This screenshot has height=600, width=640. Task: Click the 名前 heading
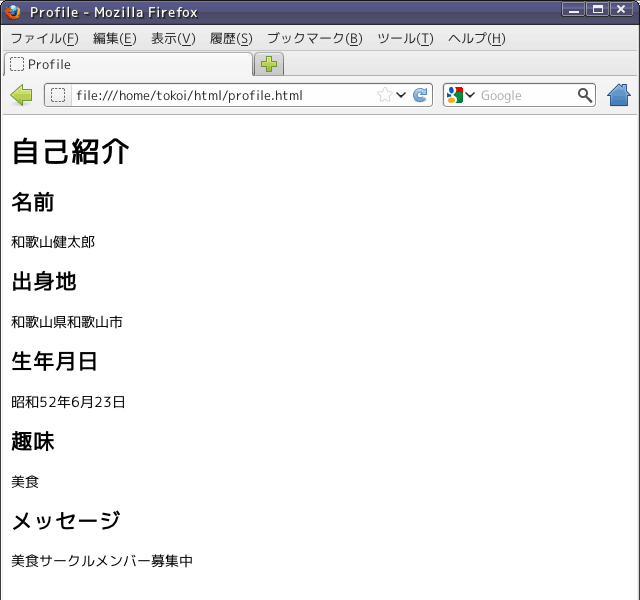click(33, 202)
